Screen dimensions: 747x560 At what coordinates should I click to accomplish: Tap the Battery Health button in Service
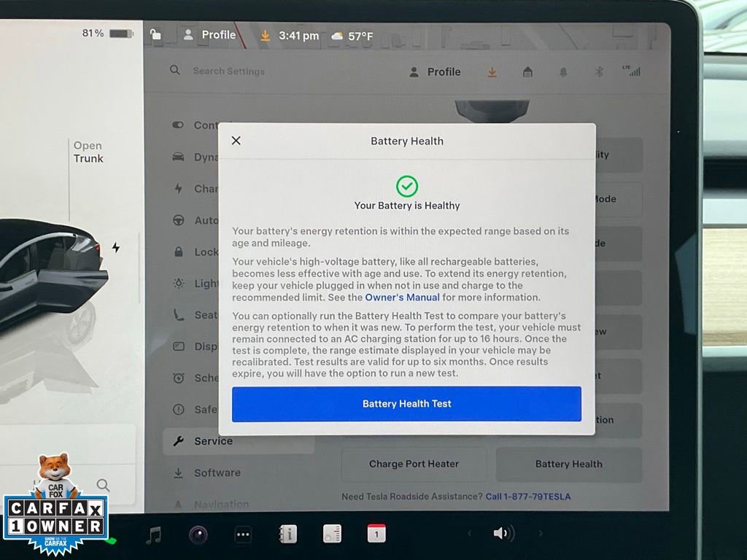569,464
